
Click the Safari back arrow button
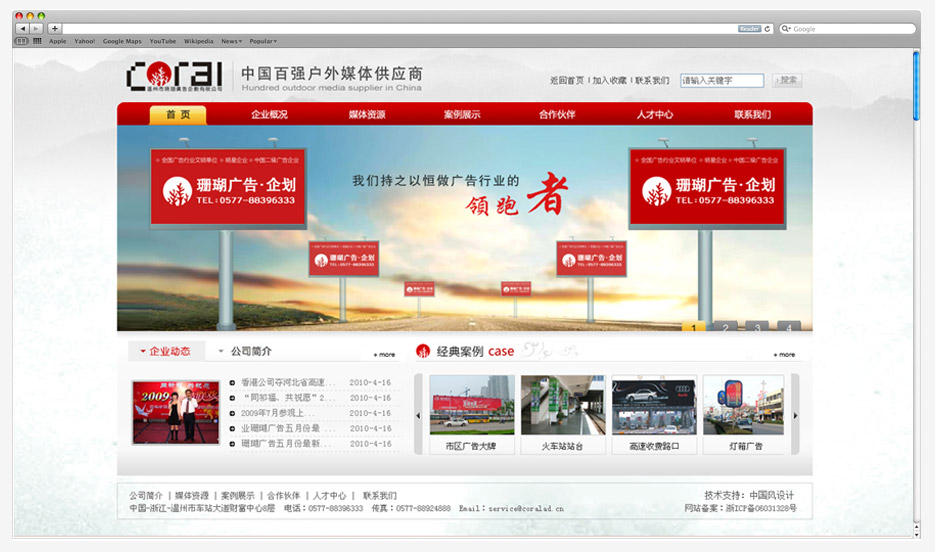[23, 29]
